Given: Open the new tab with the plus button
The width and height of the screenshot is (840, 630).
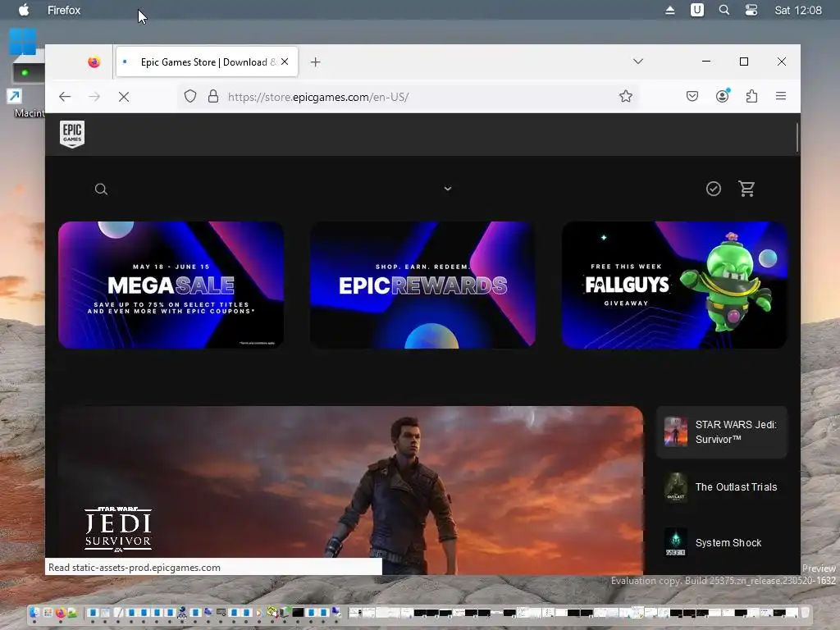Looking at the screenshot, I should coord(316,62).
